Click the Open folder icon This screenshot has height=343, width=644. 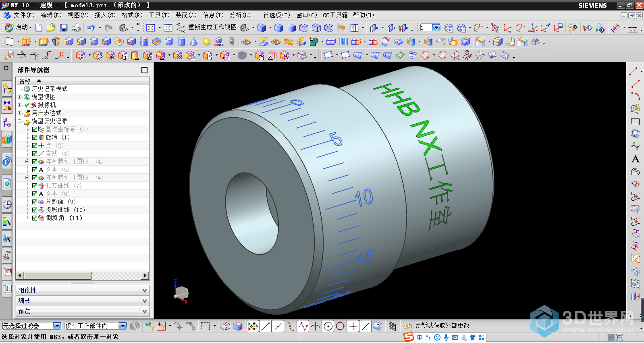coord(51,27)
